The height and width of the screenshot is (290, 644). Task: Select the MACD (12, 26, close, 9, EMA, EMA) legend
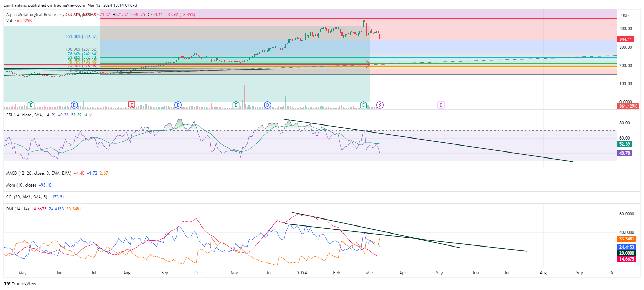39,173
